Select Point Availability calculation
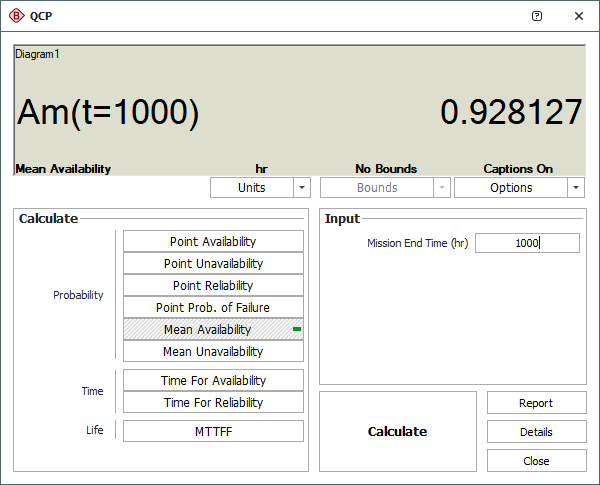The height and width of the screenshot is (485, 600). tap(213, 241)
